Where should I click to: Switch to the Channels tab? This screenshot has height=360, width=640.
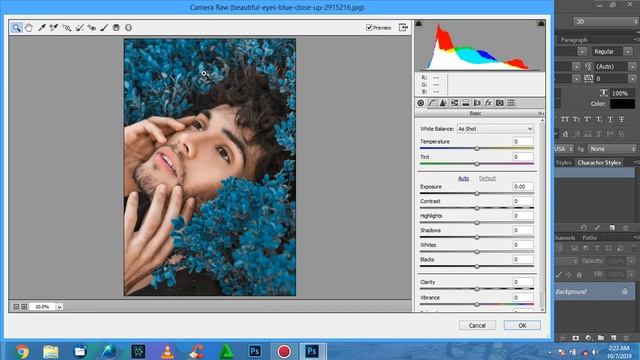pyautogui.click(x=565, y=238)
